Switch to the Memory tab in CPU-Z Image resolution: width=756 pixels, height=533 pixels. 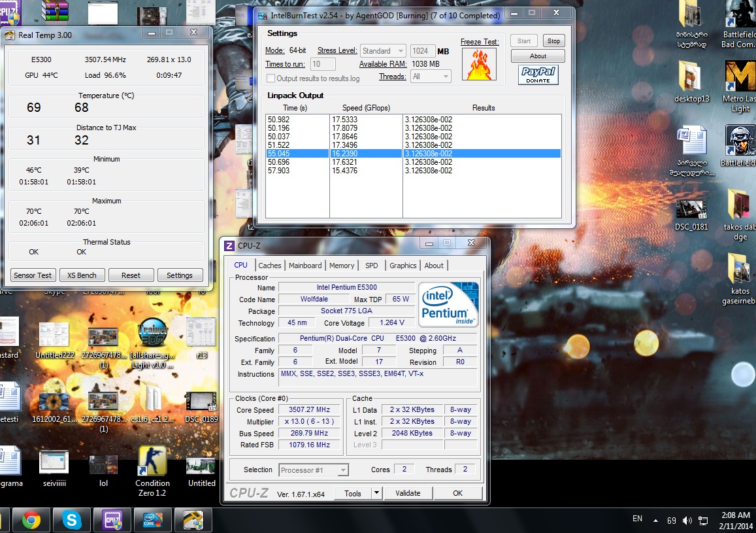342,266
